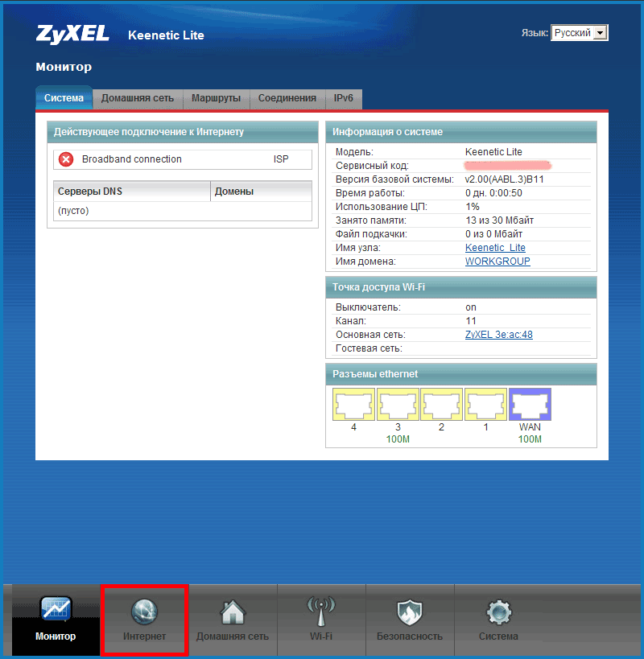Click the 100M speed label under port 3

pos(398,439)
